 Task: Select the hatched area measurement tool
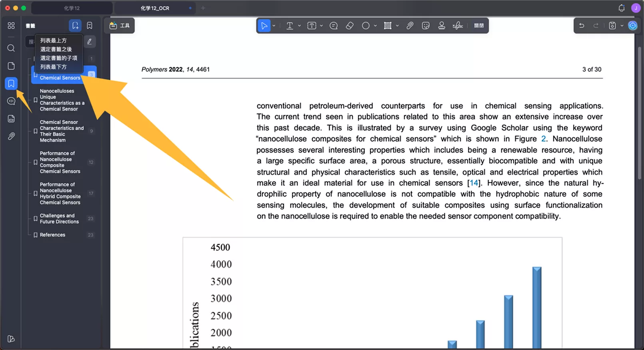(388, 26)
